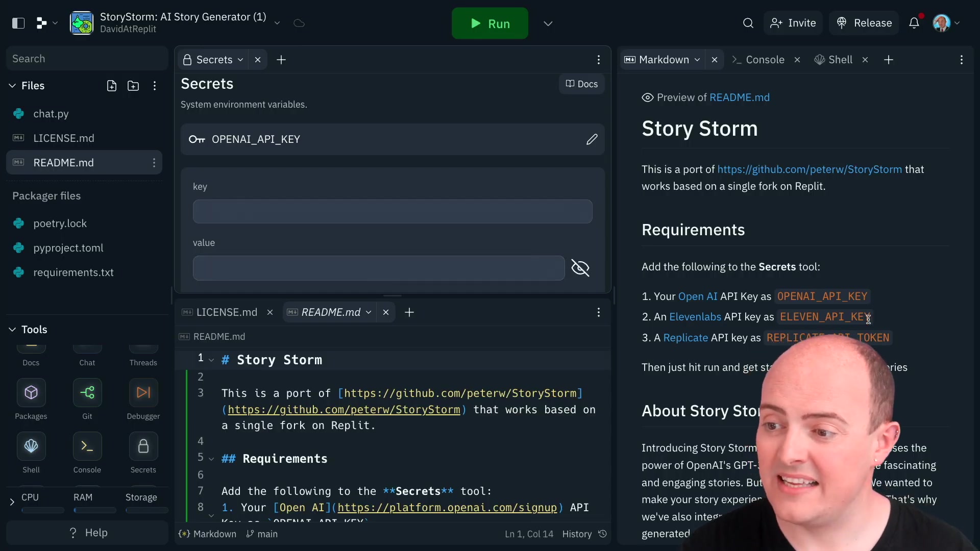The image size is (980, 551).
Task: Click the cloud sync status icon
Action: [299, 23]
